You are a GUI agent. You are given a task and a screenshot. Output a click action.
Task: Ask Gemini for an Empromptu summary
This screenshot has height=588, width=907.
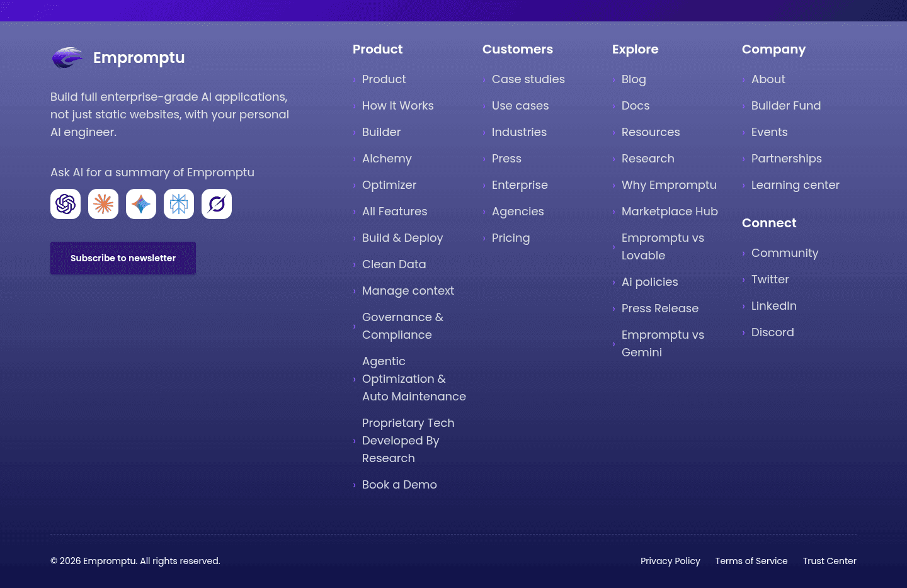point(141,204)
